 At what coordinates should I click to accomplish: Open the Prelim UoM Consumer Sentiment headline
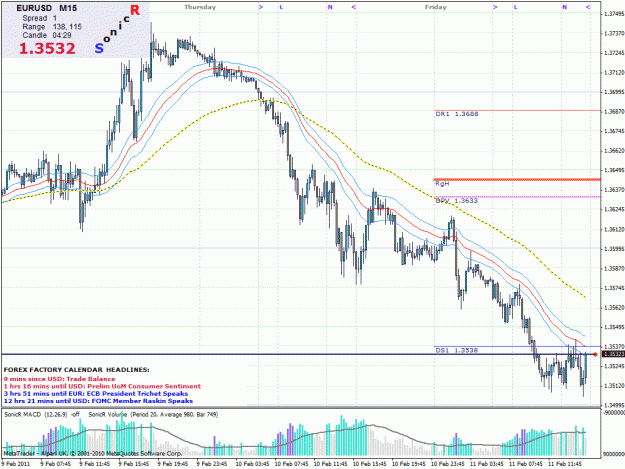[102, 386]
